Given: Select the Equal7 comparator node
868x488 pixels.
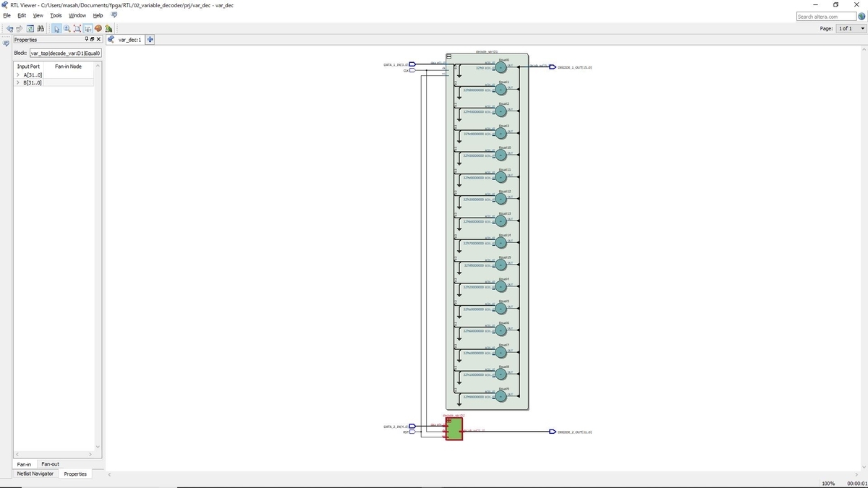Looking at the screenshot, I should (x=501, y=353).
